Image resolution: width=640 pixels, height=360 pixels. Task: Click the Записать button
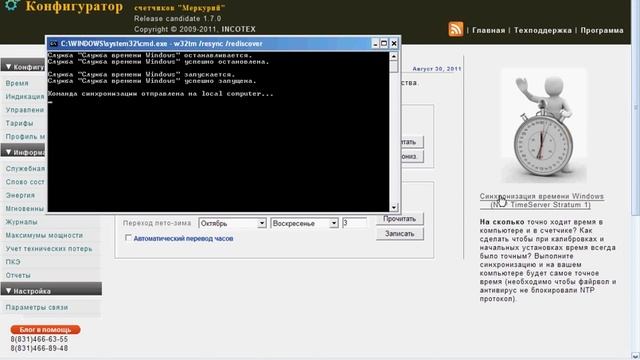point(400,234)
